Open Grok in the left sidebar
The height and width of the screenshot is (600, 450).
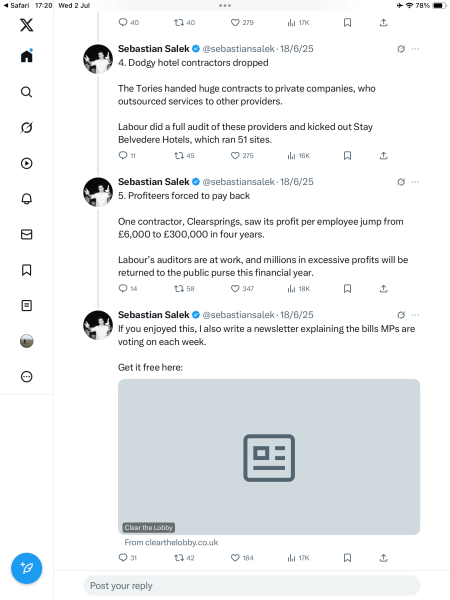pyautogui.click(x=26, y=127)
